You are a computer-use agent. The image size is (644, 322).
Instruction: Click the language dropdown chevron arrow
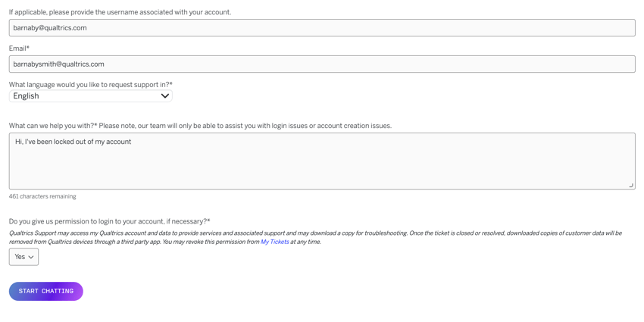pos(164,96)
